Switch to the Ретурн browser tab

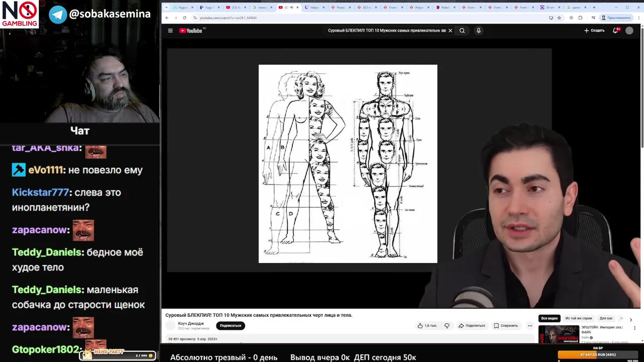click(420, 8)
